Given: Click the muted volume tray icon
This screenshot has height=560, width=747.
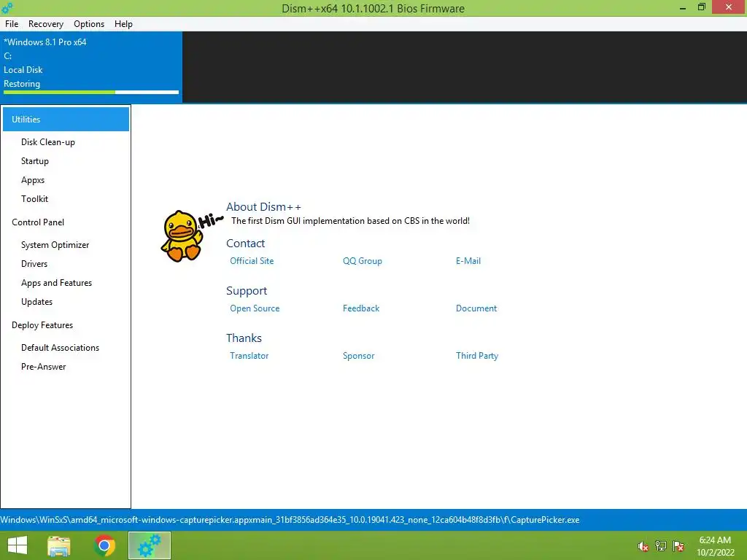Looking at the screenshot, I should 643,546.
